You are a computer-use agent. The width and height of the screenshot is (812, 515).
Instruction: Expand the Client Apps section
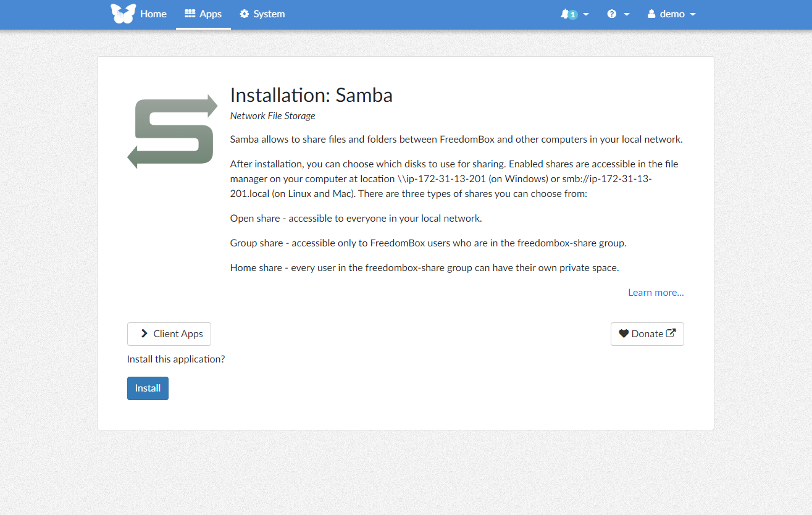point(169,334)
